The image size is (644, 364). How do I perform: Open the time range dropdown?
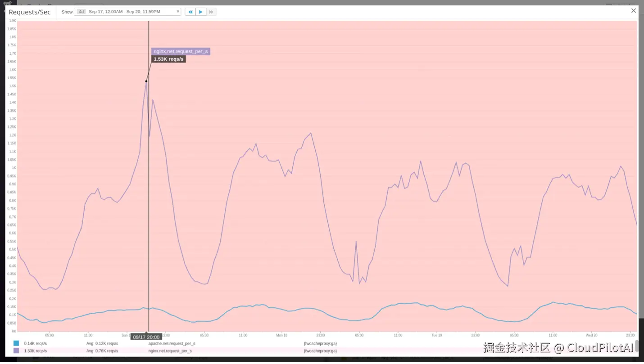[x=128, y=12]
